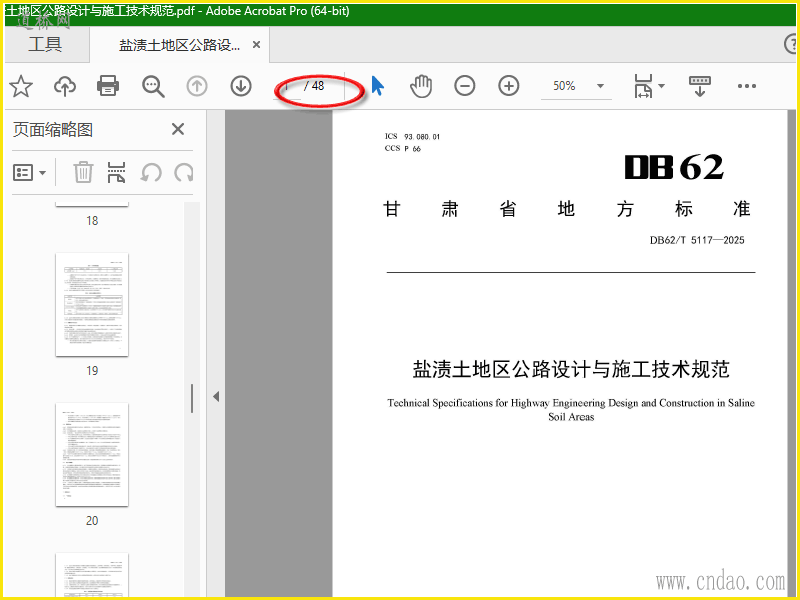Click the thumbnail panel scrollbar
The height and width of the screenshot is (600, 800).
[192, 398]
